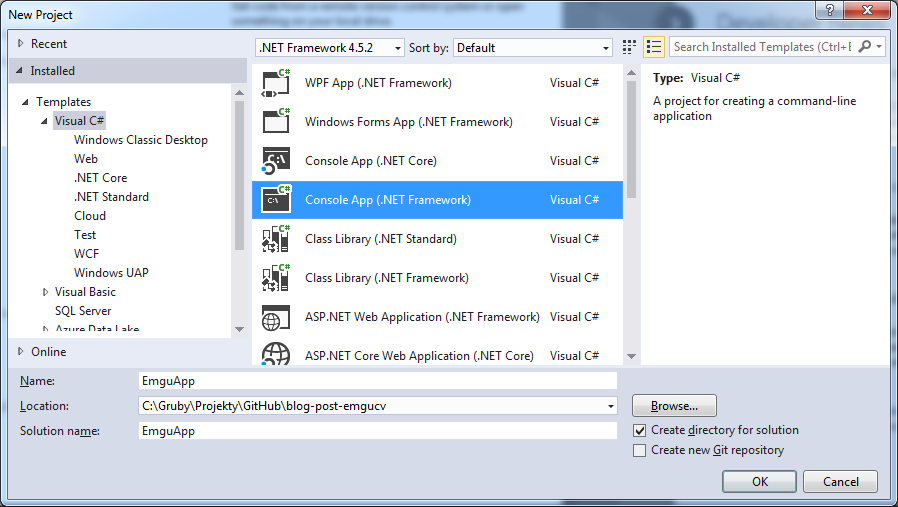Switch to small icons grid view
898x507 pixels.
tap(629, 47)
